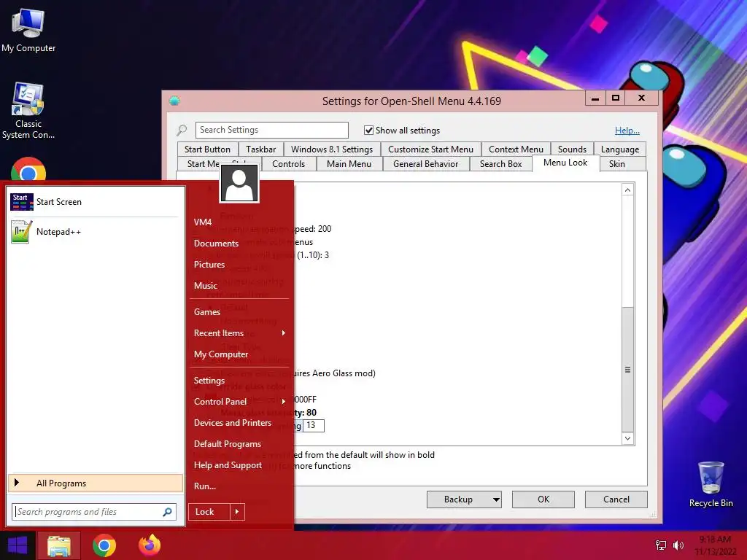The height and width of the screenshot is (560, 747).
Task: Click search magnifier in start menu
Action: click(167, 512)
